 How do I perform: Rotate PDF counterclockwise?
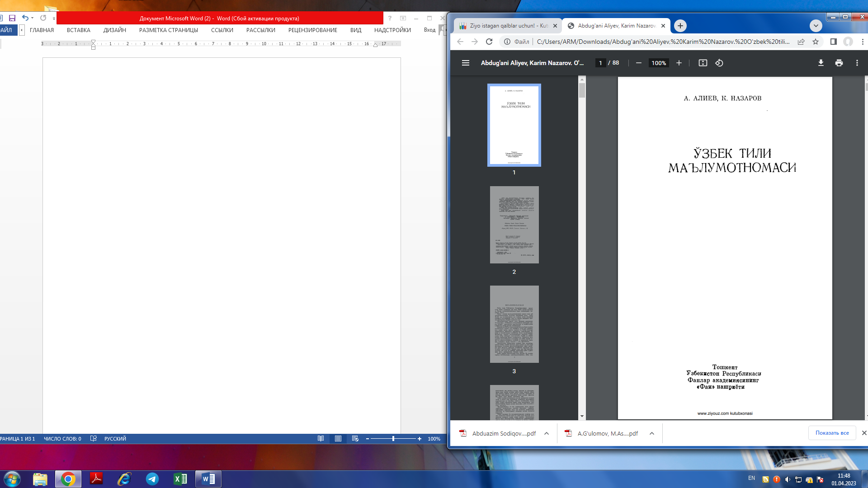point(719,63)
